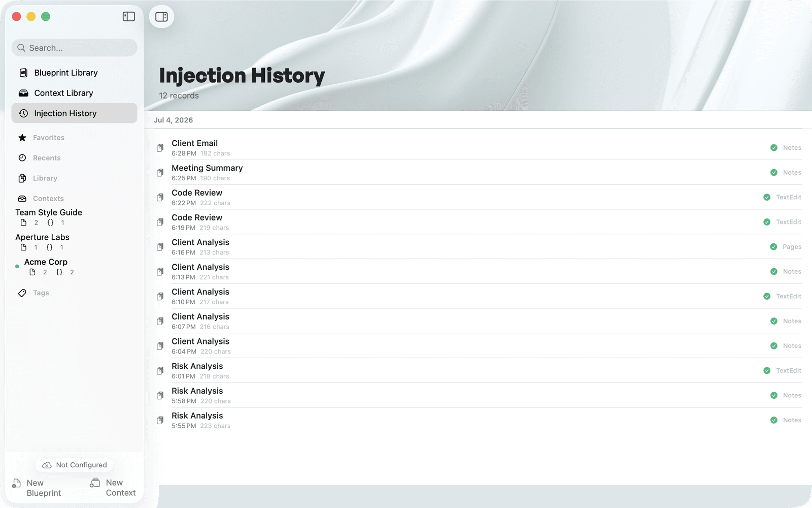Click the Tags icon

click(22, 293)
